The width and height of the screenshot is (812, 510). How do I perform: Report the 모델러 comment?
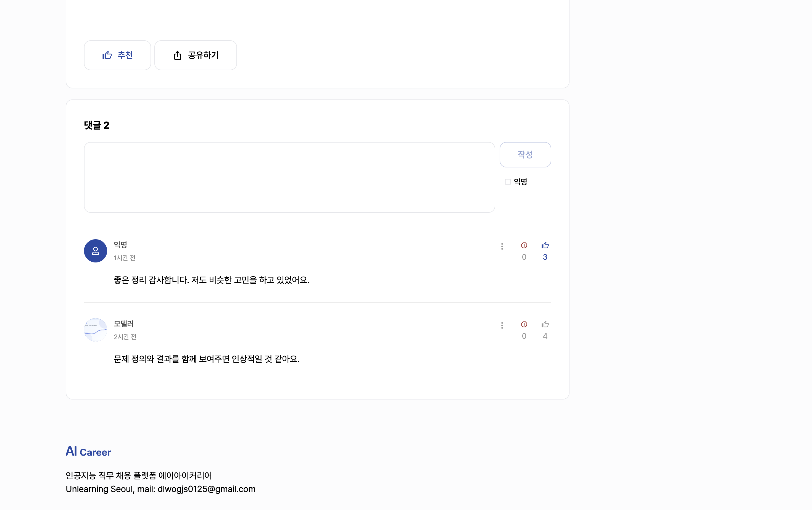pos(524,325)
